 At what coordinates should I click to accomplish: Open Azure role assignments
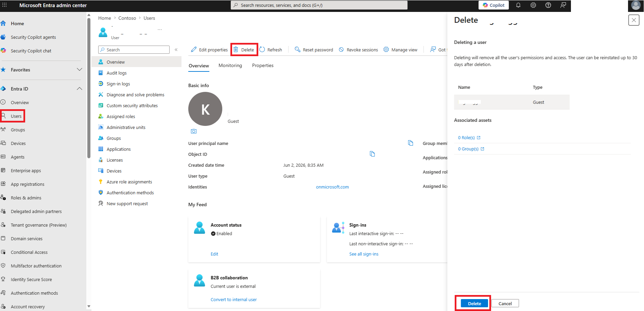(x=129, y=182)
